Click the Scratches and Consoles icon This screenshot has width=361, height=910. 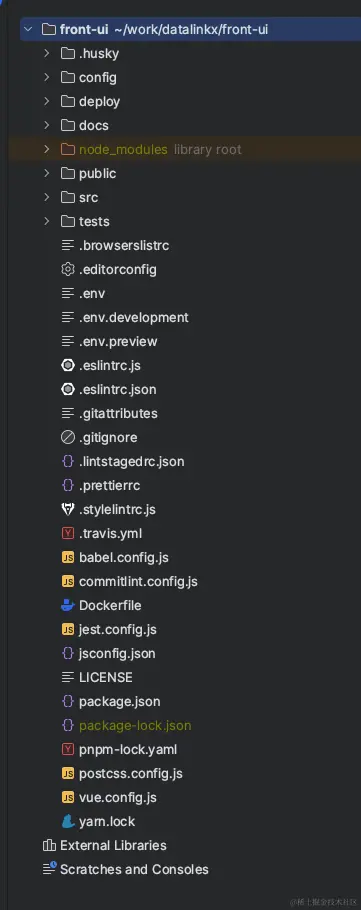[49, 869]
